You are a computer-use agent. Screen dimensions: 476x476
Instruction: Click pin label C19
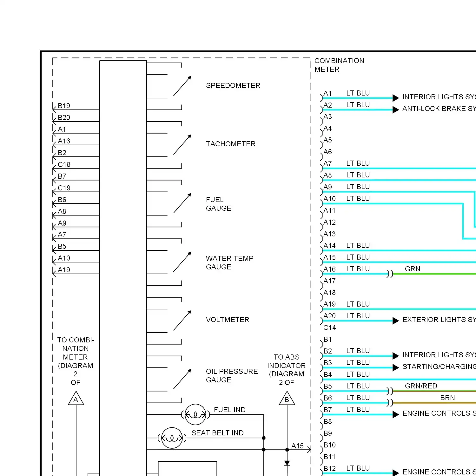(64, 188)
